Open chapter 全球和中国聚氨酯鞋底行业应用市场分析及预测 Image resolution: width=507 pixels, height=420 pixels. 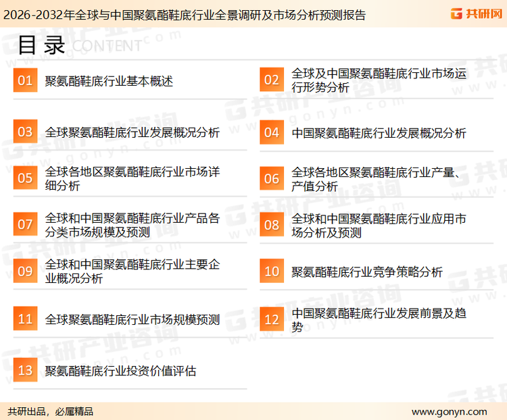click(379, 226)
